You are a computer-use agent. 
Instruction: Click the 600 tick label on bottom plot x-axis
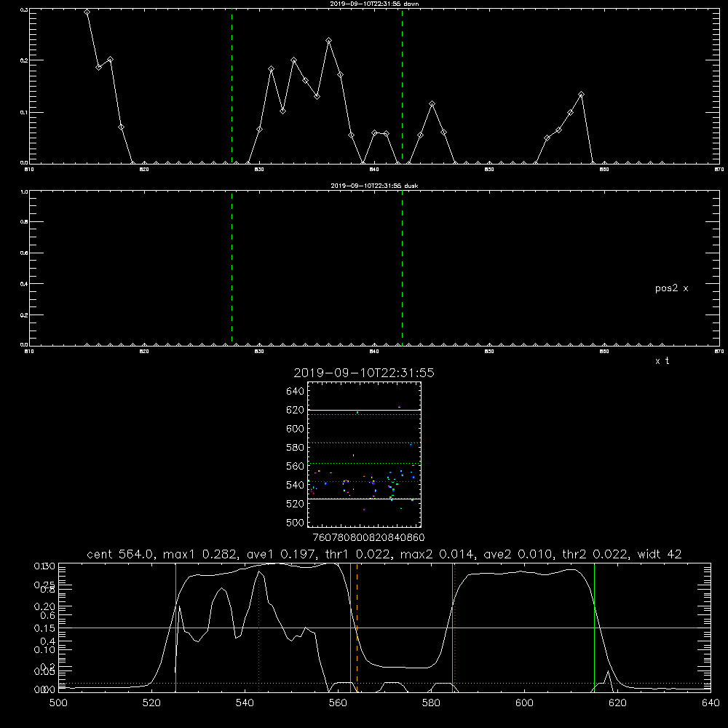coord(524,703)
